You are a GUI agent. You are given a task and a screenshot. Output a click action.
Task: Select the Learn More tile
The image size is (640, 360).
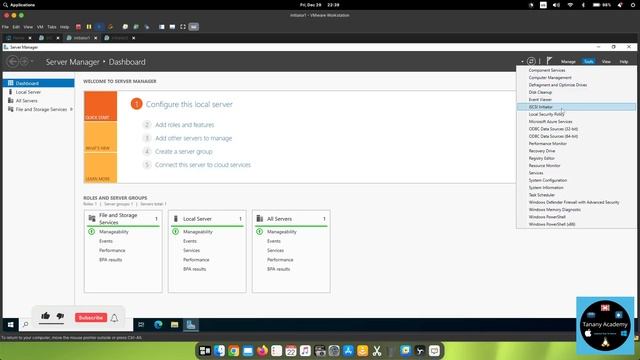click(100, 168)
